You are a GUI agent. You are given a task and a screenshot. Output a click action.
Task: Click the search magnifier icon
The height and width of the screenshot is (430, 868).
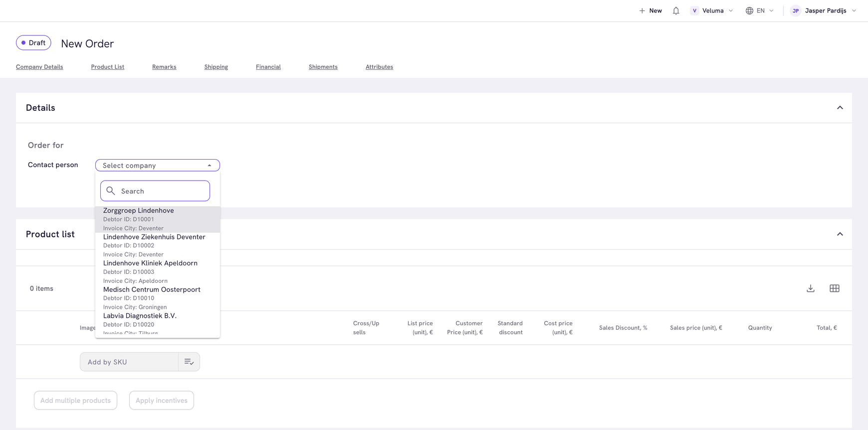(111, 191)
